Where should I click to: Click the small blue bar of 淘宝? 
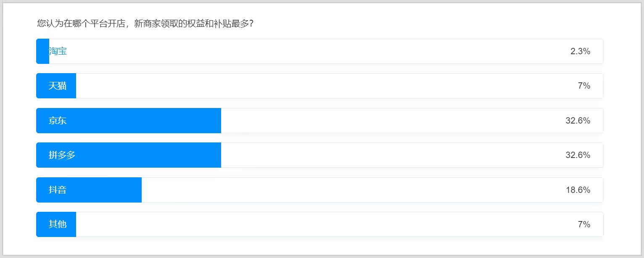tap(42, 51)
